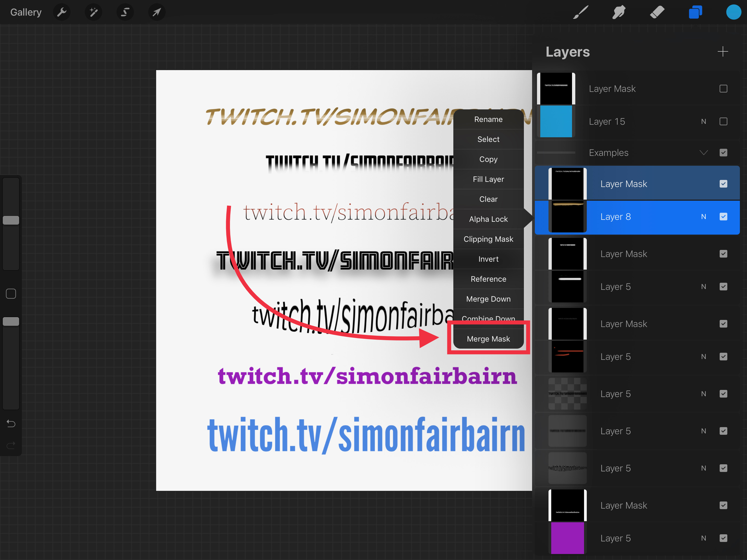Close the Layers panel via layers icon

[x=695, y=13]
